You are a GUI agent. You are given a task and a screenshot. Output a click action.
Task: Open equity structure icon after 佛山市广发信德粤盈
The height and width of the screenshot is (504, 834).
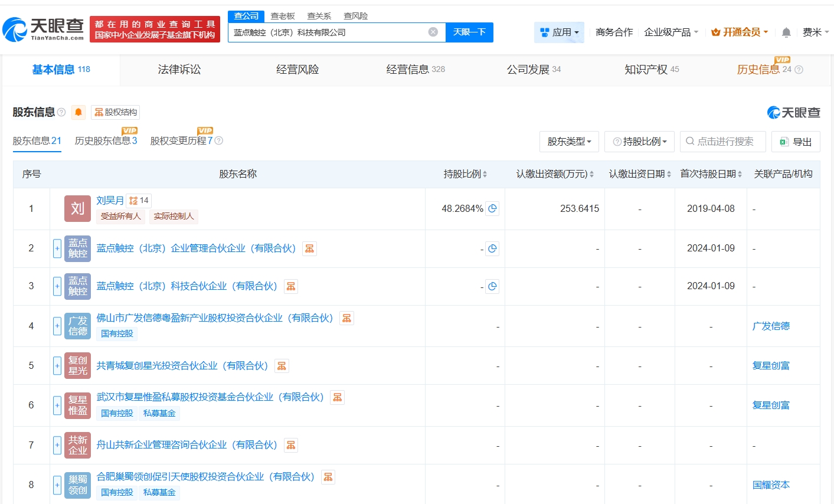point(347,318)
